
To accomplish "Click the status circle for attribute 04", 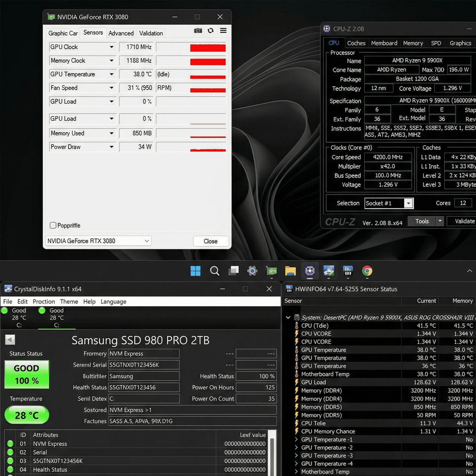I will (10, 469).
